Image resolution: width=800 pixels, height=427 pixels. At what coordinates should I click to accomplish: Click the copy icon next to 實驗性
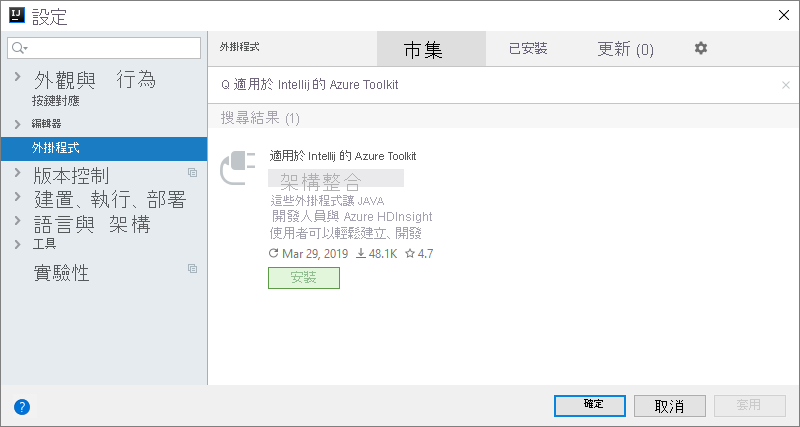(x=192, y=268)
